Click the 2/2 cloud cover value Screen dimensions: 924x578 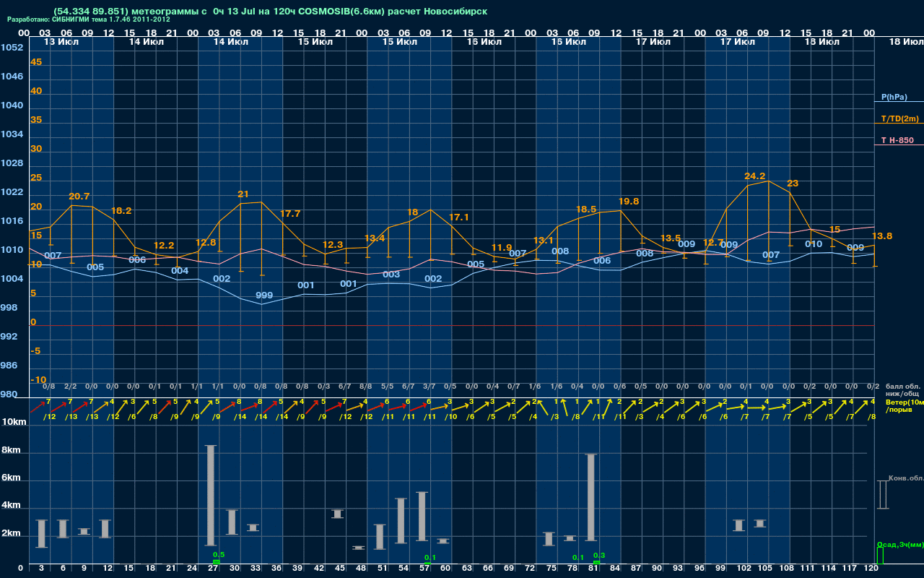pos(71,387)
